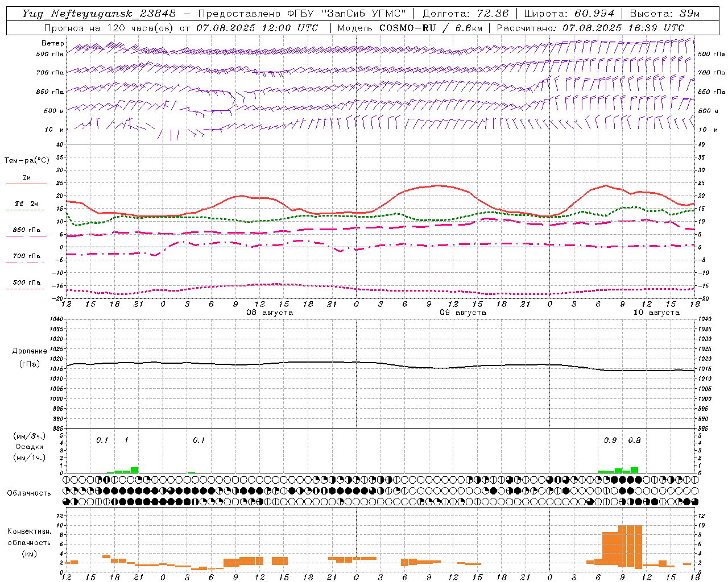Click the Давление pressure panel label
The height and width of the screenshot is (582, 728).
point(30,351)
